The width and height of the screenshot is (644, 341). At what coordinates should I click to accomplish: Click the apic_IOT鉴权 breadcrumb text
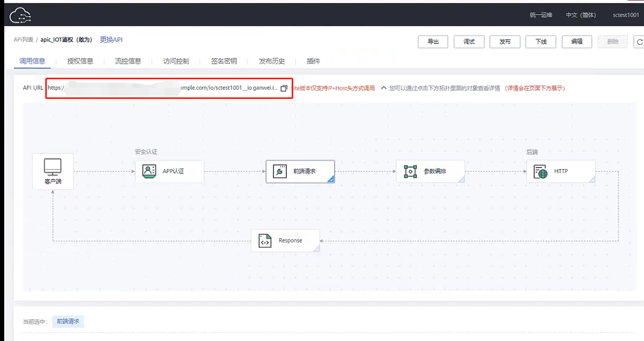[x=67, y=40]
